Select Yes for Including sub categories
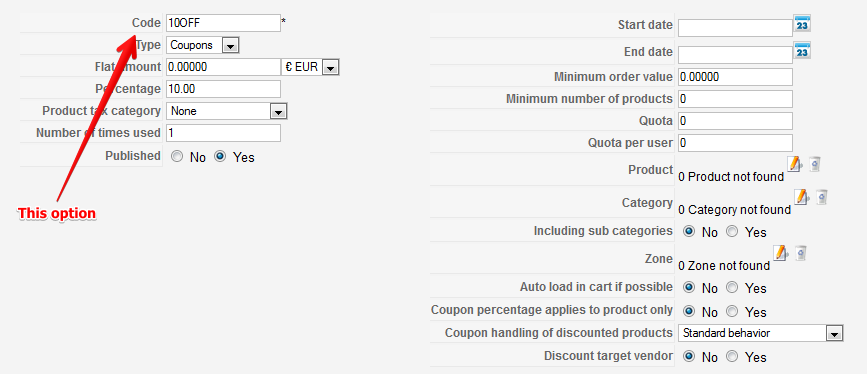 [x=732, y=231]
